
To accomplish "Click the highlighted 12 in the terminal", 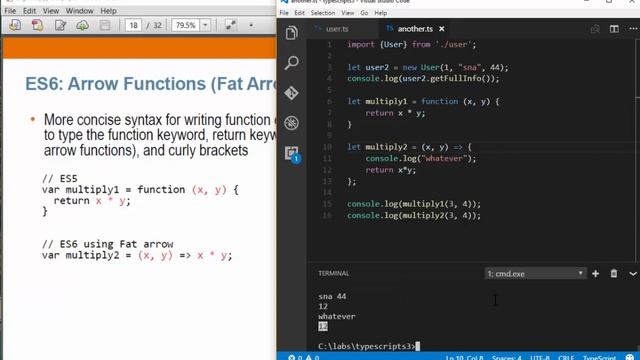I will click(x=323, y=326).
